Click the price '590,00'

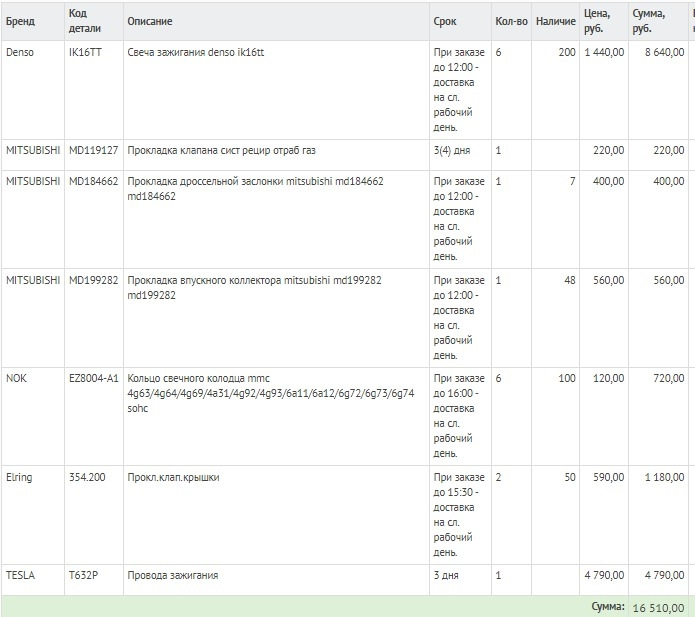coord(609,477)
